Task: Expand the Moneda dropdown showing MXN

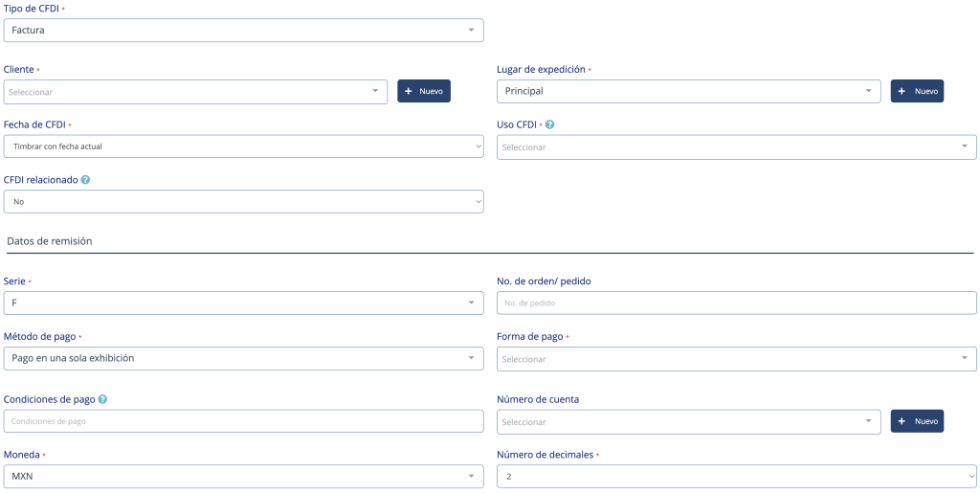Action: [x=243, y=476]
